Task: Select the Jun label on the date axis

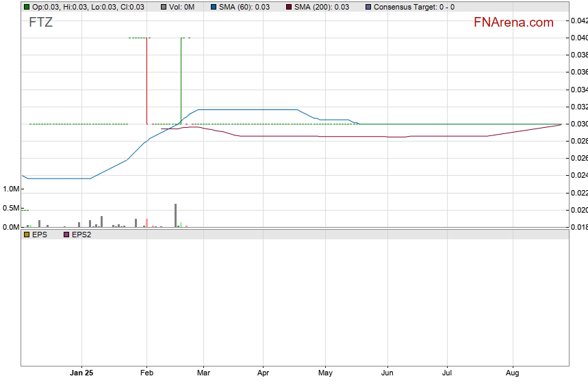Action: click(387, 373)
